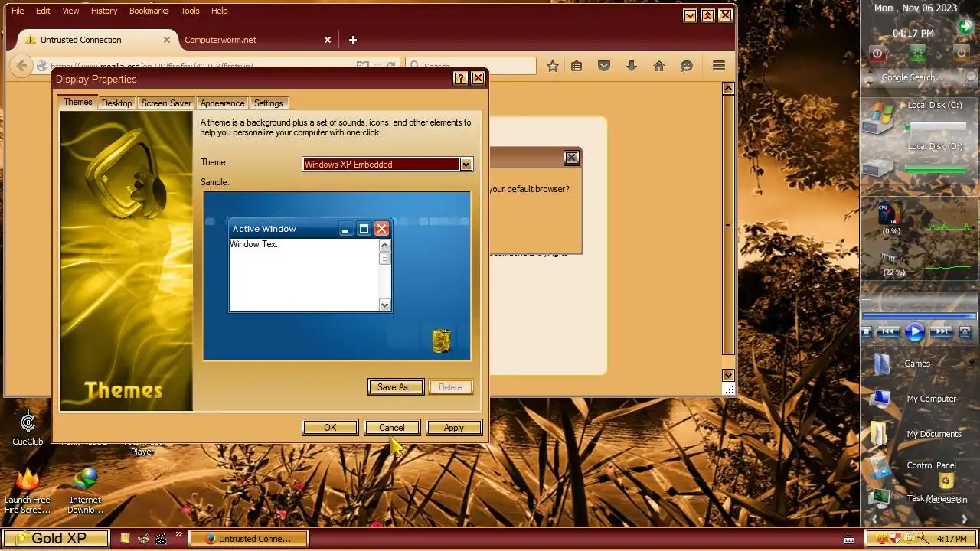The image size is (980, 551).
Task: Open the Firefox Help menu
Action: (x=220, y=11)
